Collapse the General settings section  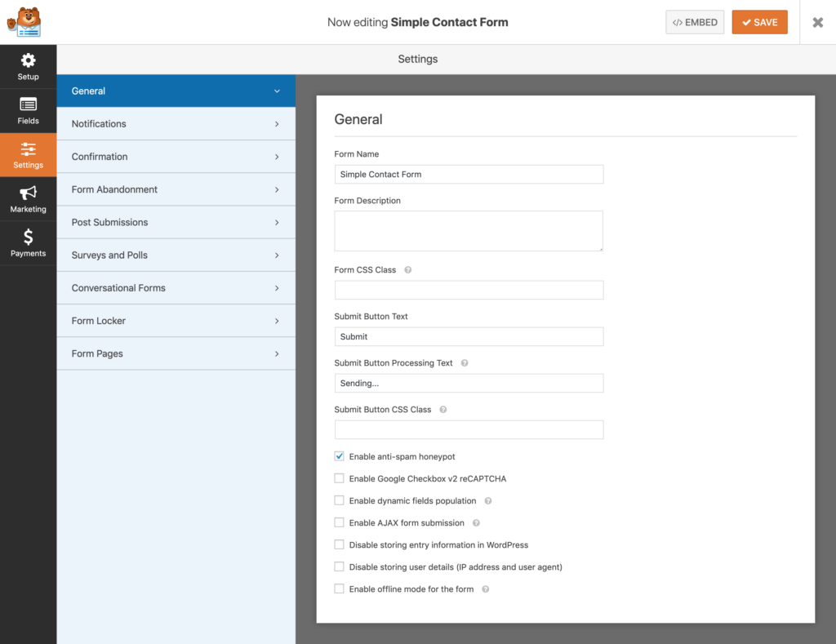(x=176, y=91)
